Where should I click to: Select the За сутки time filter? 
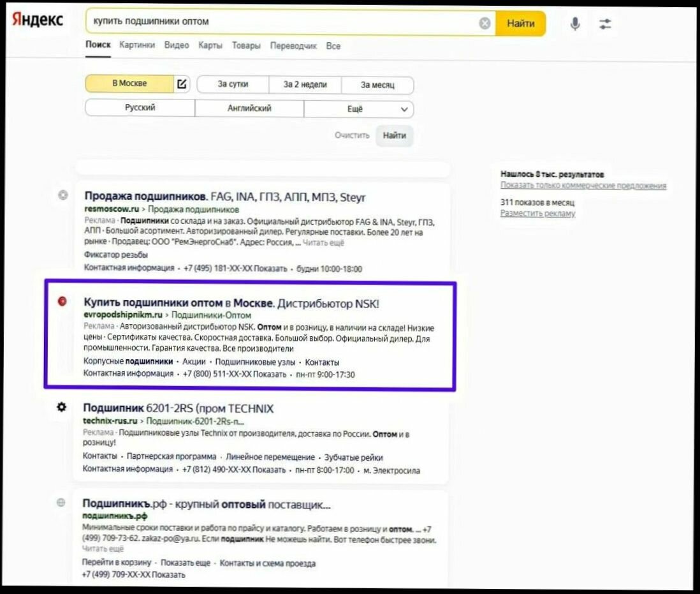pyautogui.click(x=233, y=84)
